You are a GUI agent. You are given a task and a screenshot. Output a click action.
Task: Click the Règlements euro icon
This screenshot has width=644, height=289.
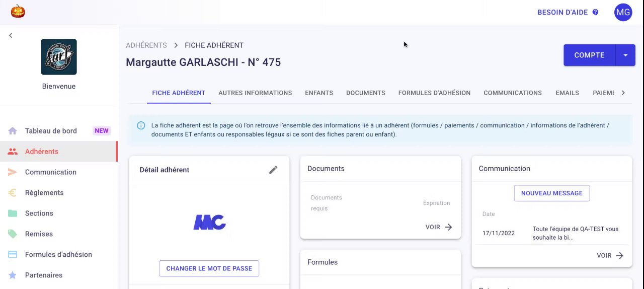tap(13, 193)
